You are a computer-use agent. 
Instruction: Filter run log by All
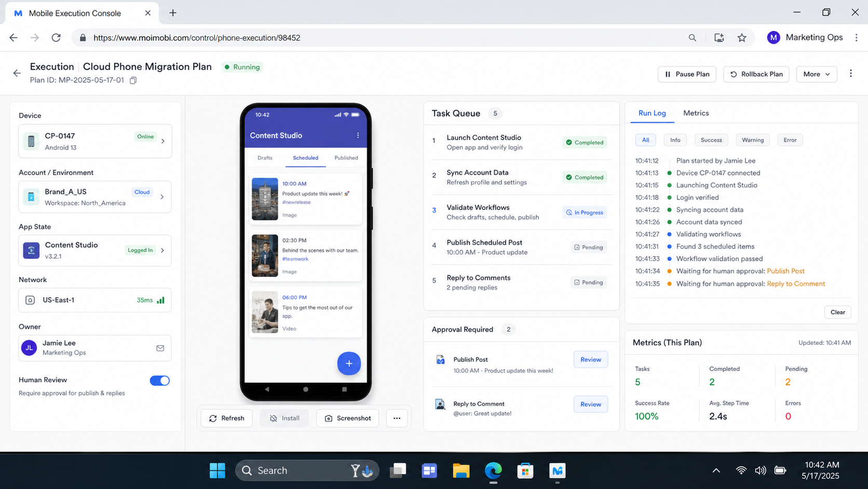tap(645, 140)
